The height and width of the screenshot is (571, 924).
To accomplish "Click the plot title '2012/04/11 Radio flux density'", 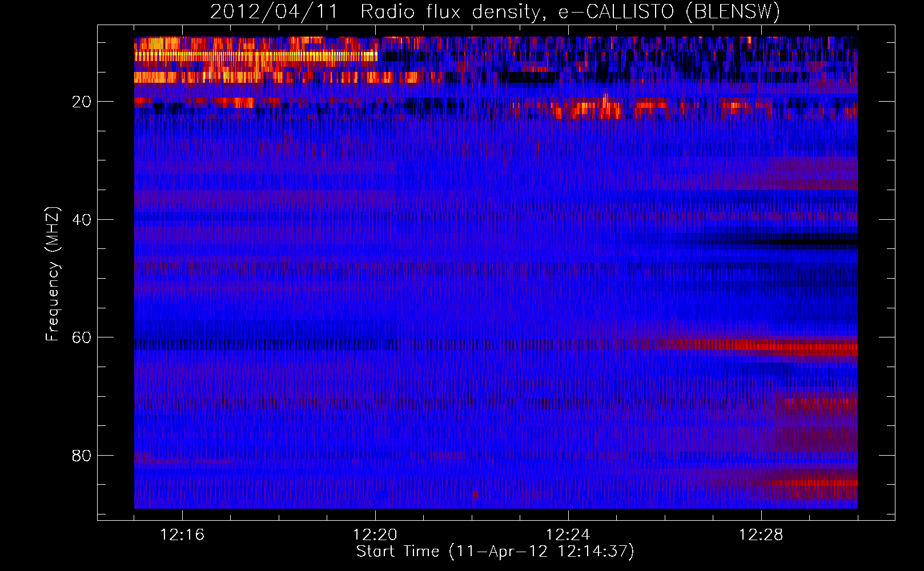I will (495, 11).
